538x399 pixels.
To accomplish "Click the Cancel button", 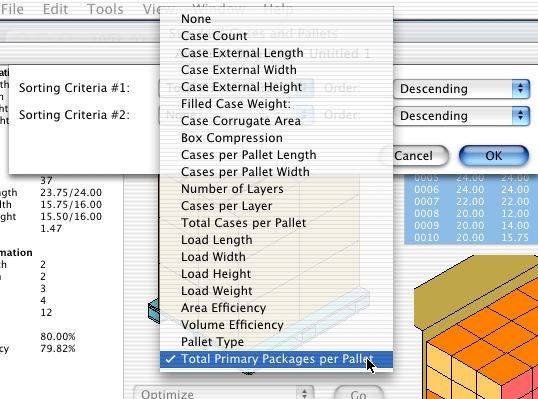I will (x=413, y=156).
